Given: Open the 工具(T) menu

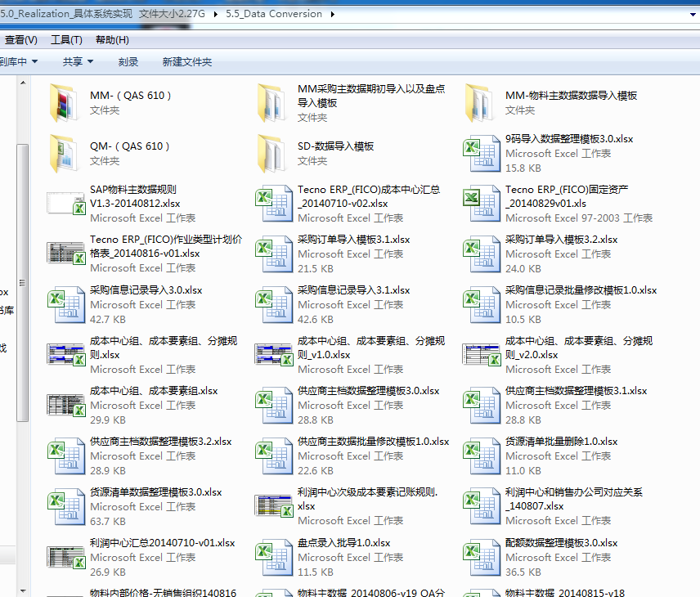Looking at the screenshot, I should point(66,40).
